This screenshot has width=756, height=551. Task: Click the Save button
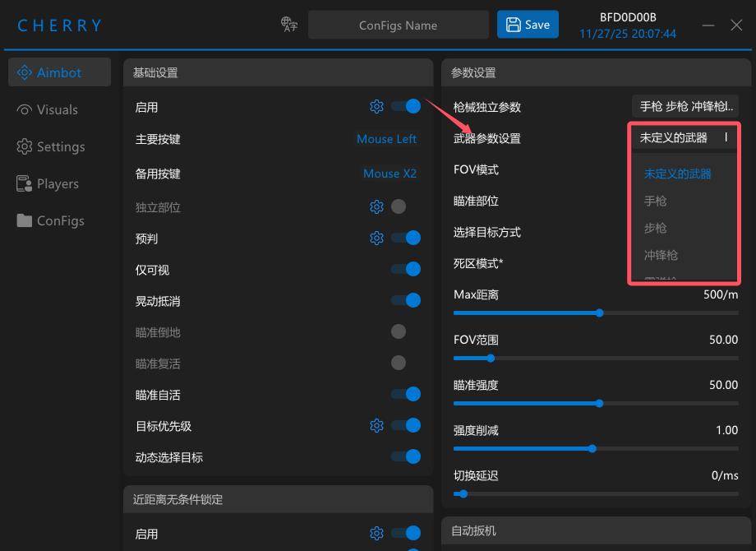[x=528, y=25]
